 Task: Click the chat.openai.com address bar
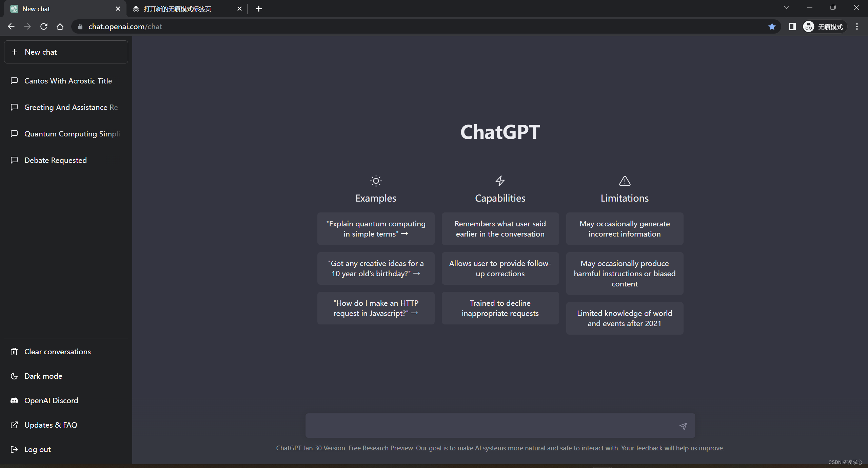click(426, 26)
